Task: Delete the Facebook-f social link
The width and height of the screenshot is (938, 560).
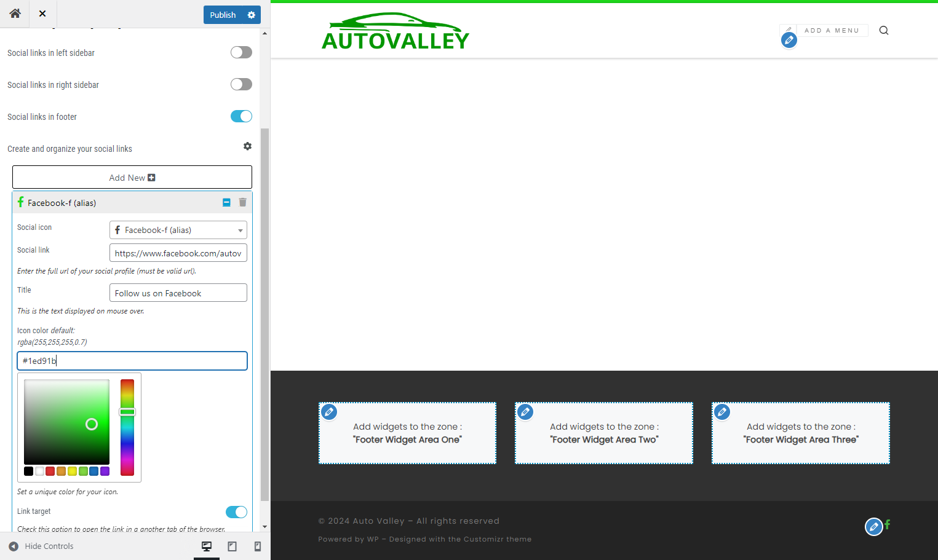Action: tap(242, 202)
